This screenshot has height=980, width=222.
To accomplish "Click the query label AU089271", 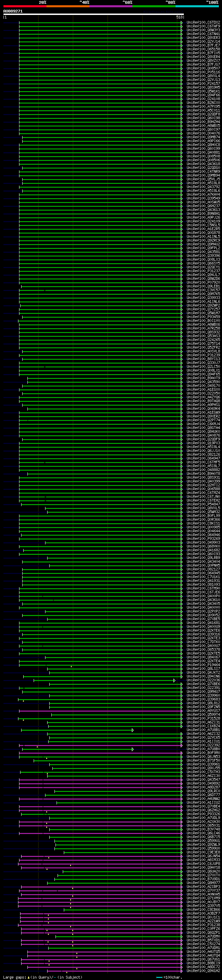I will 13,11.
